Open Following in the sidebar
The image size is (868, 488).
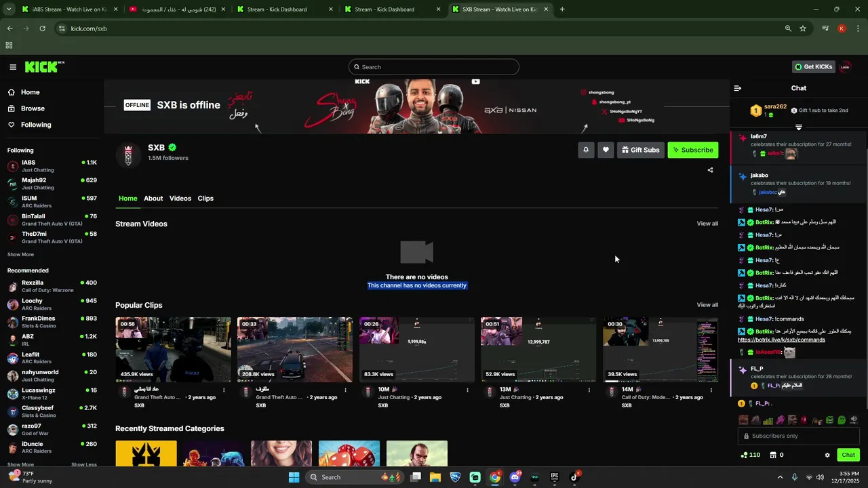point(36,125)
